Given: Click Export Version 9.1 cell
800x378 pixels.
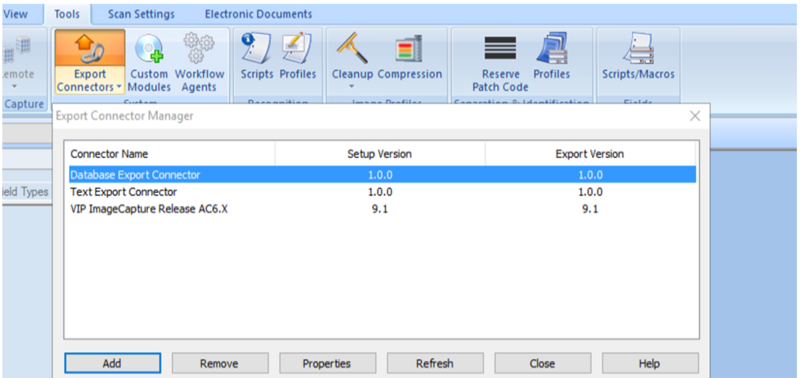Looking at the screenshot, I should pyautogui.click(x=590, y=209).
